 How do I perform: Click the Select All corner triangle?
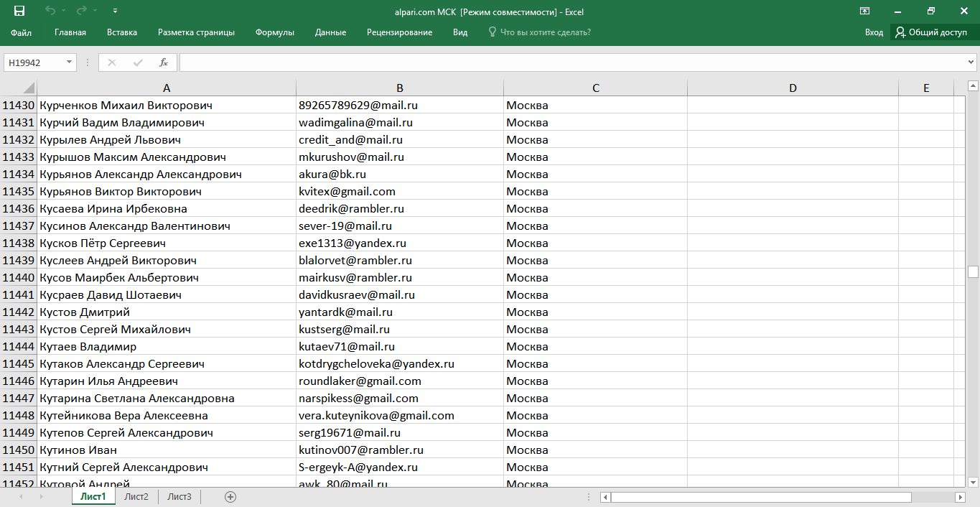click(28, 88)
